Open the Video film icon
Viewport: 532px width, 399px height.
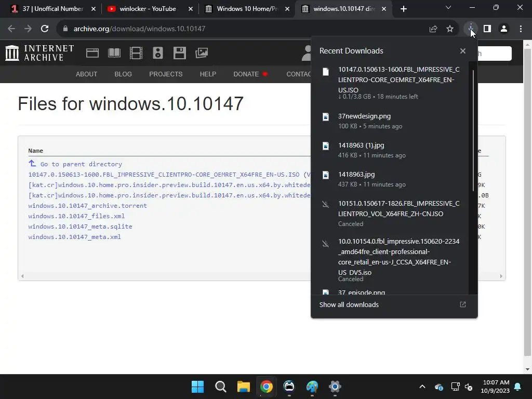136,53
